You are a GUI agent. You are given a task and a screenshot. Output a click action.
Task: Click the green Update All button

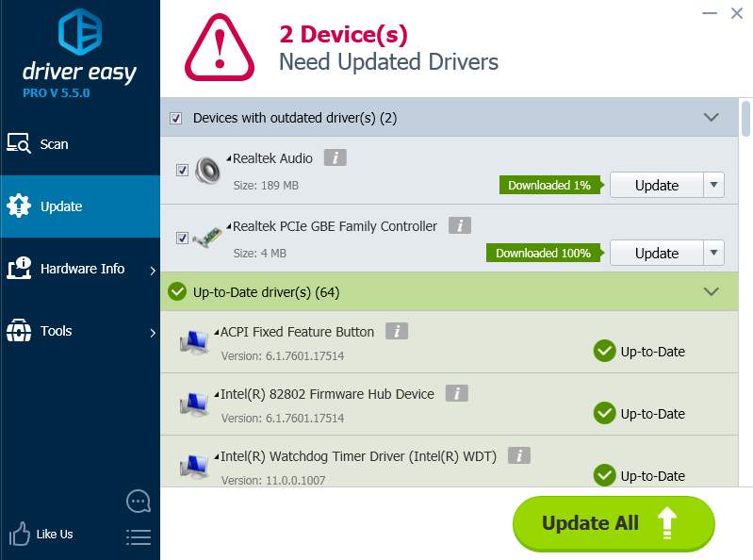point(614,523)
